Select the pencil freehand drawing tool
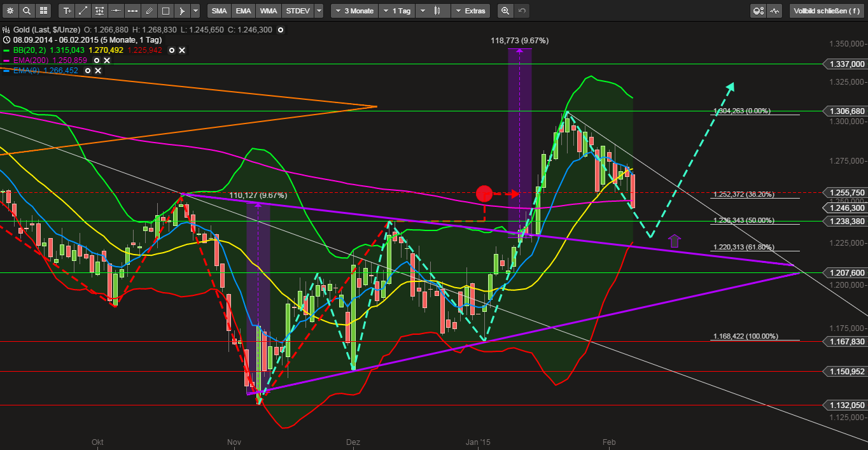Viewport: 868px width, 450px height. coord(149,11)
